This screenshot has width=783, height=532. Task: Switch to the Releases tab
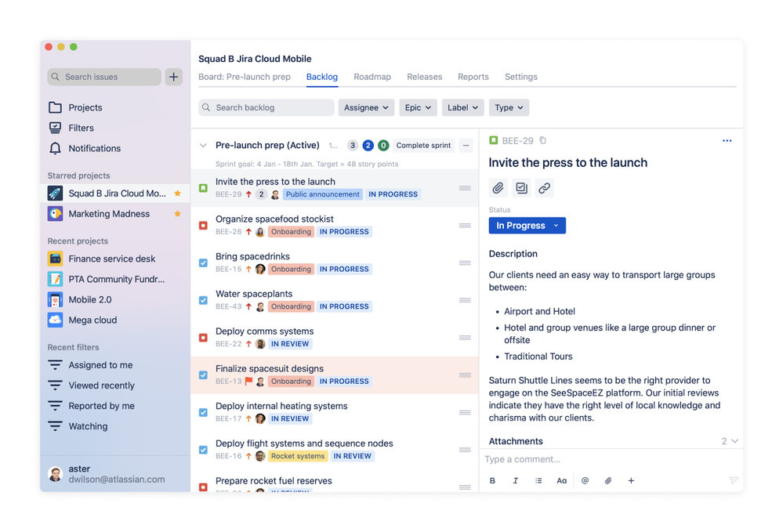pyautogui.click(x=425, y=77)
